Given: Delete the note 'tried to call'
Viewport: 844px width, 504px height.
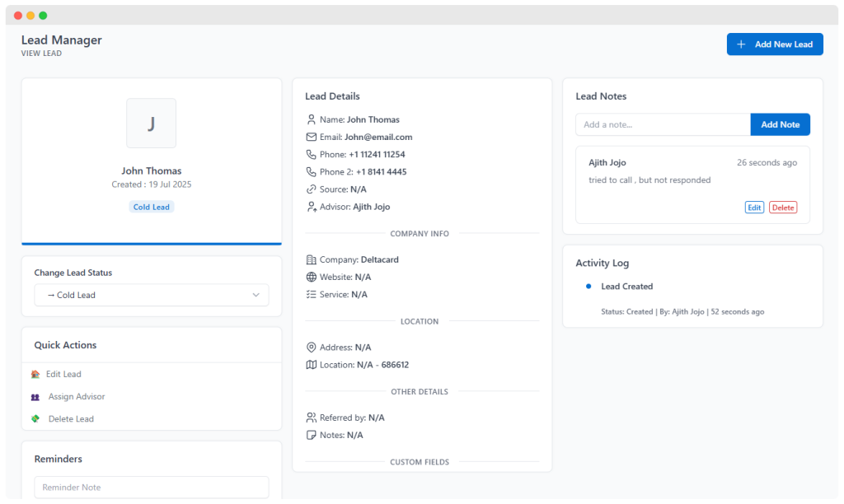Looking at the screenshot, I should (x=783, y=208).
